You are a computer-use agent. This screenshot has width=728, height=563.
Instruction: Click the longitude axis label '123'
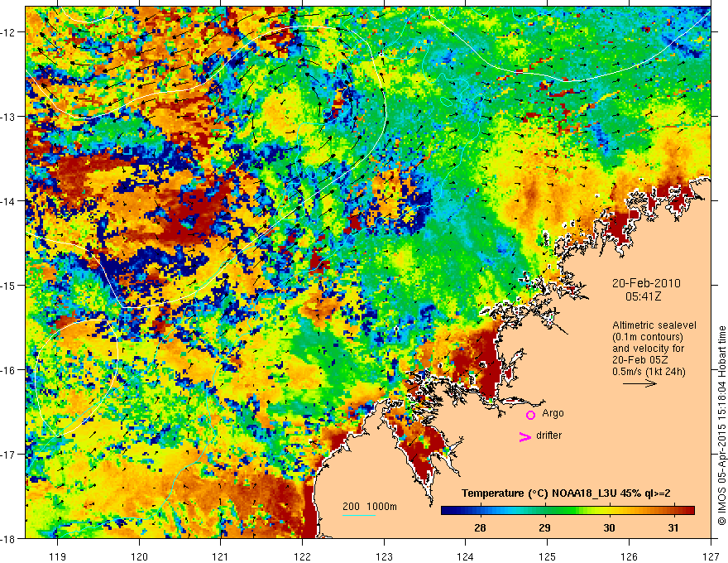click(384, 556)
